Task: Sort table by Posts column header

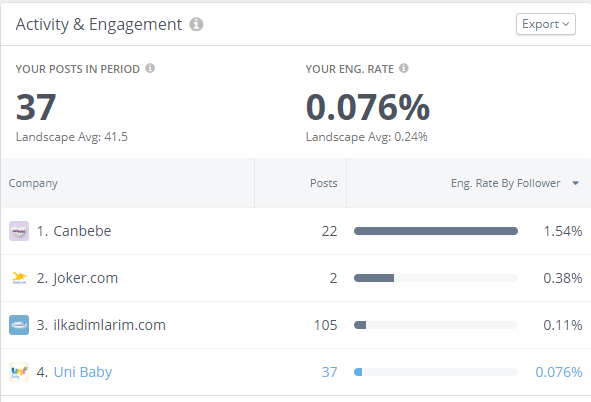Action: [x=323, y=183]
